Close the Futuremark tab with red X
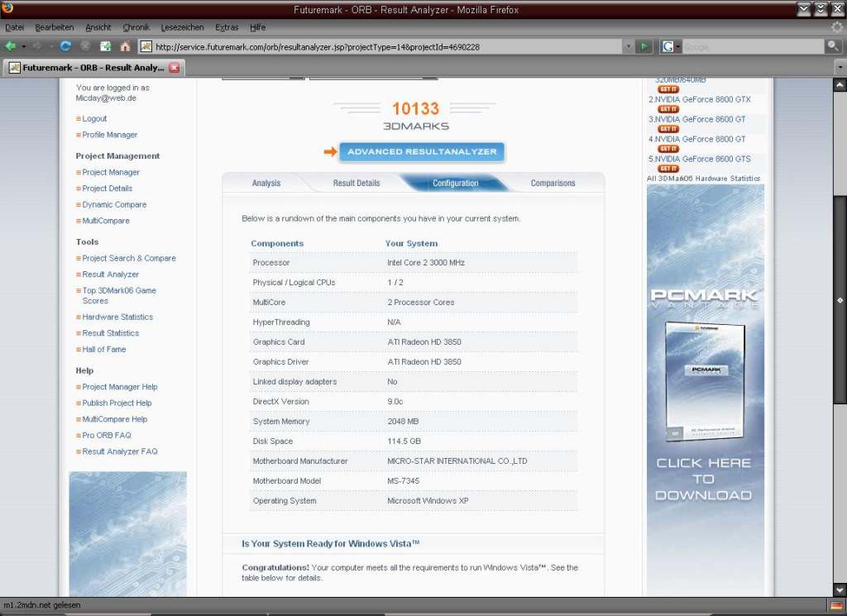Viewport: 847px width, 616px height. point(174,68)
